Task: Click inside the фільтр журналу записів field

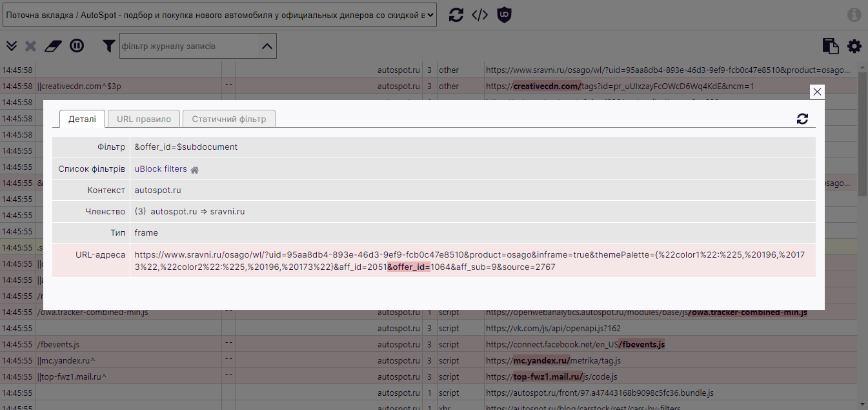Action: click(x=187, y=45)
